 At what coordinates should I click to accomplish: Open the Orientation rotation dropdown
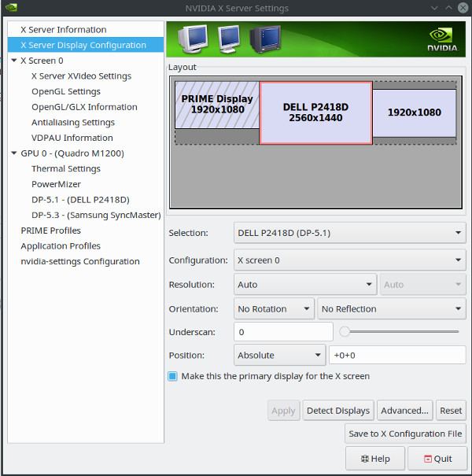tap(274, 309)
